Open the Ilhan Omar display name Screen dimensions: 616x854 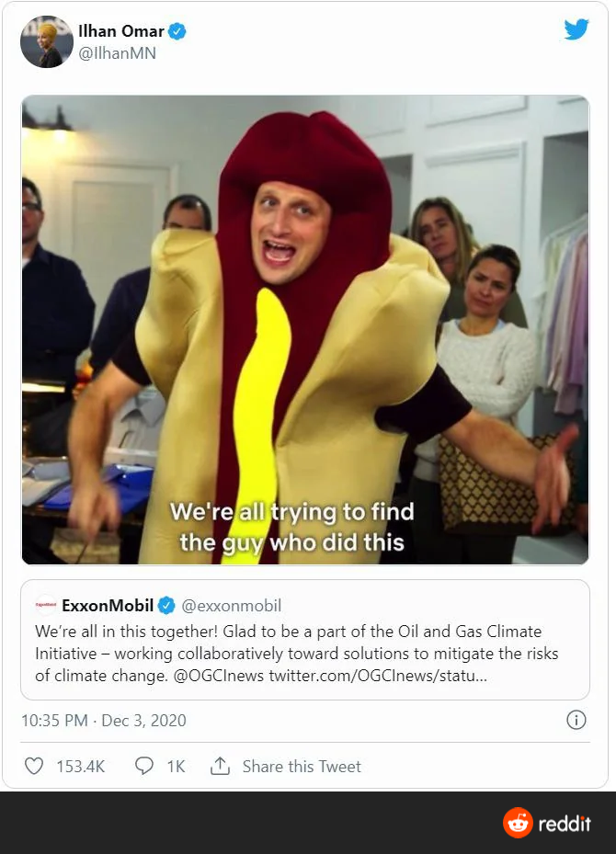tap(121, 31)
